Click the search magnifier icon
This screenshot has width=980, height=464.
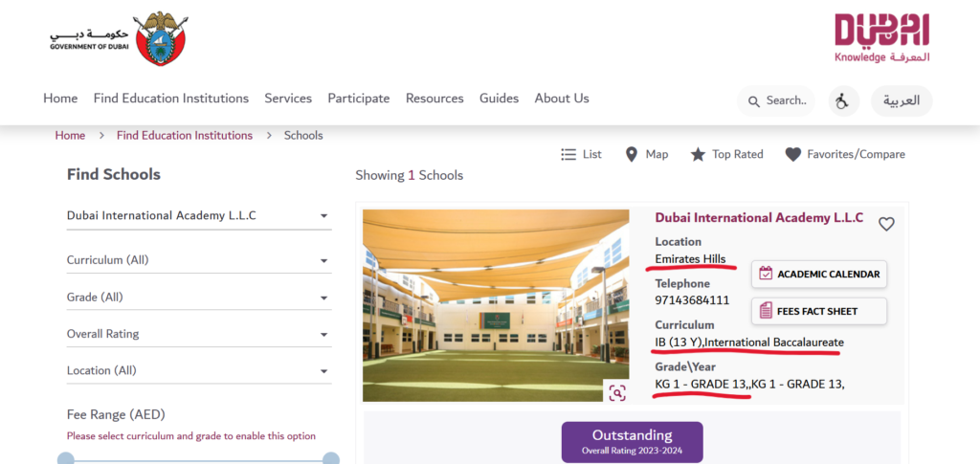click(x=754, y=101)
